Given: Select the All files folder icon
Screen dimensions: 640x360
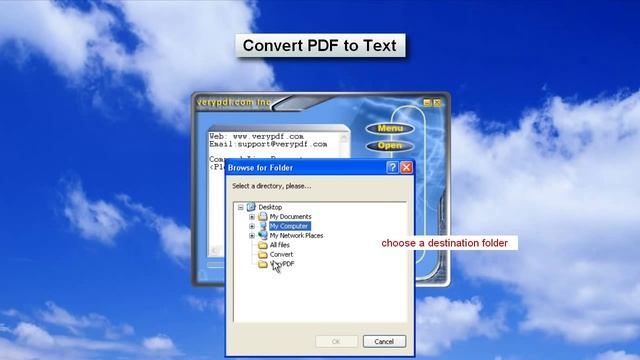Looking at the screenshot, I should coord(262,245).
